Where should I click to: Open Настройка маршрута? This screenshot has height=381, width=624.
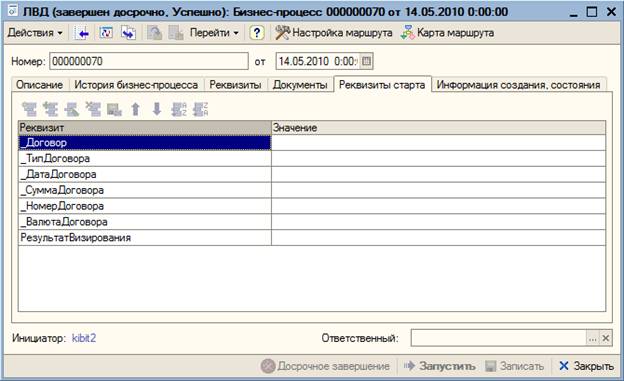click(333, 33)
